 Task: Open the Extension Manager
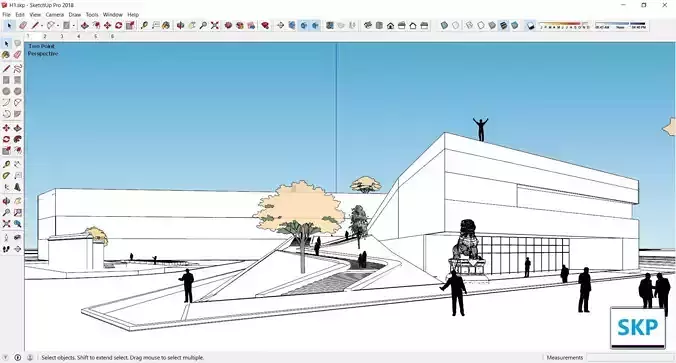266,25
